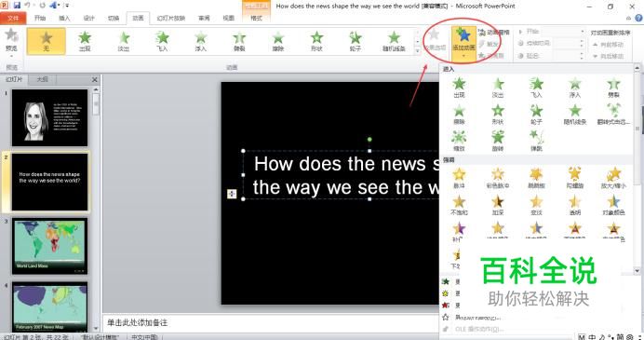Image resolution: width=644 pixels, height=340 pixels.
Task: Choose 擦除 entrance effect in the dropdown panel
Action: pos(459,115)
